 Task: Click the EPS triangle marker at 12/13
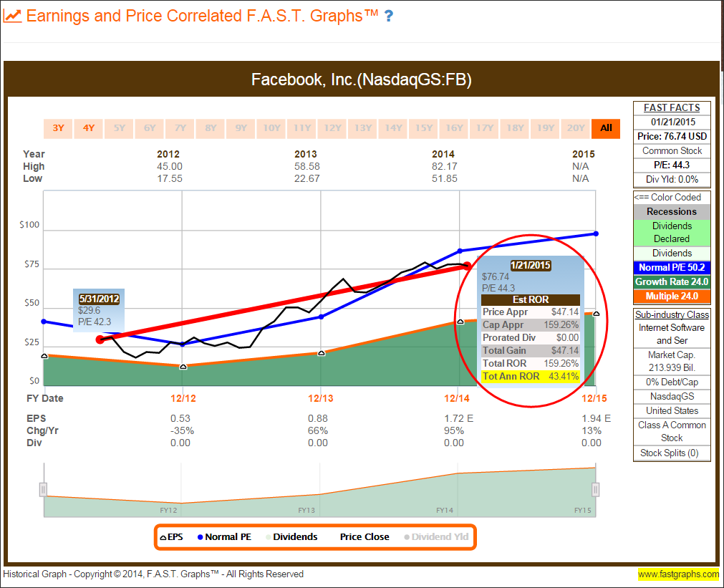point(322,353)
